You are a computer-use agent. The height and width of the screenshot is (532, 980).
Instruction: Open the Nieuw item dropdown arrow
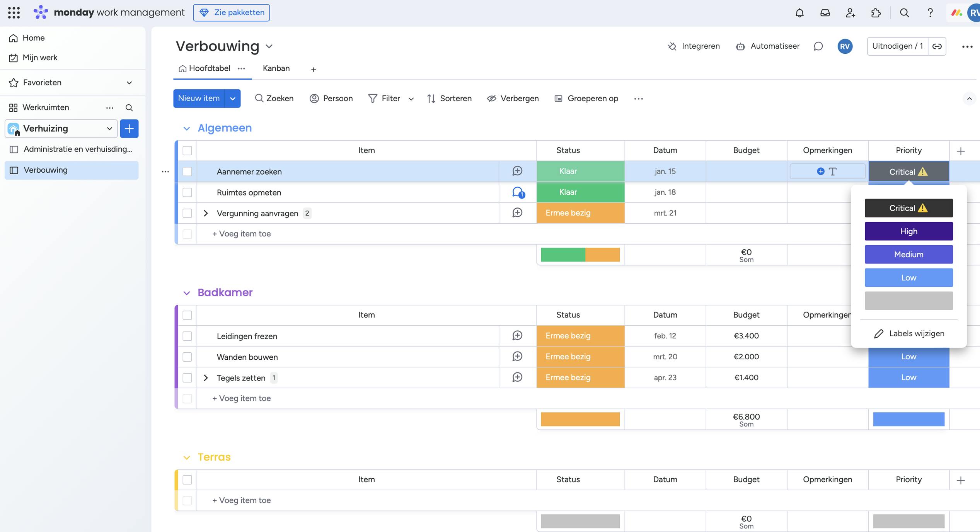coord(233,99)
